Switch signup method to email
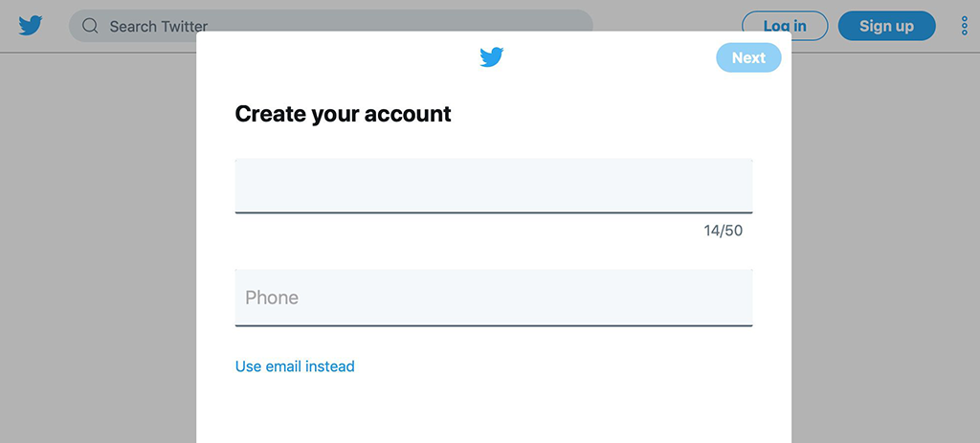This screenshot has height=443, width=980. pos(295,366)
